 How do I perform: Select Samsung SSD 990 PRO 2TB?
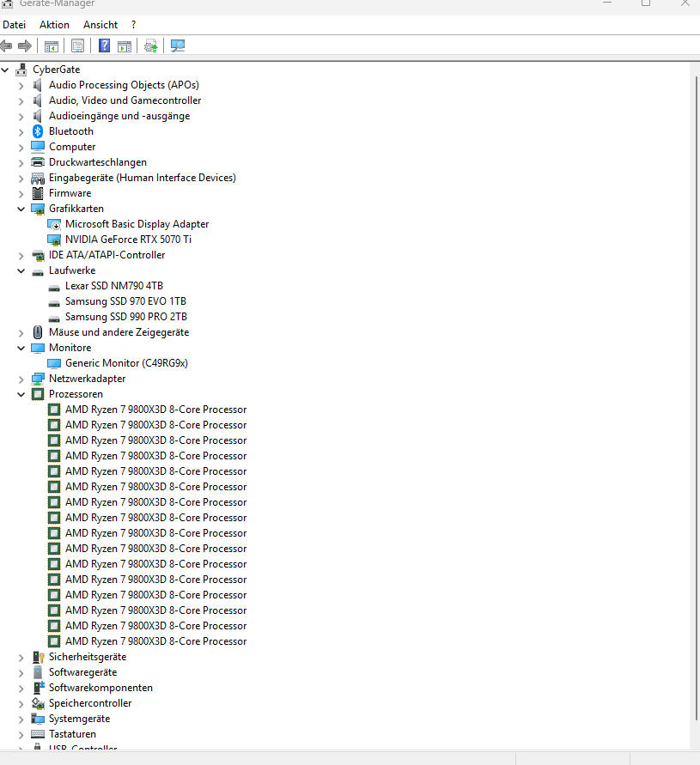[126, 317]
